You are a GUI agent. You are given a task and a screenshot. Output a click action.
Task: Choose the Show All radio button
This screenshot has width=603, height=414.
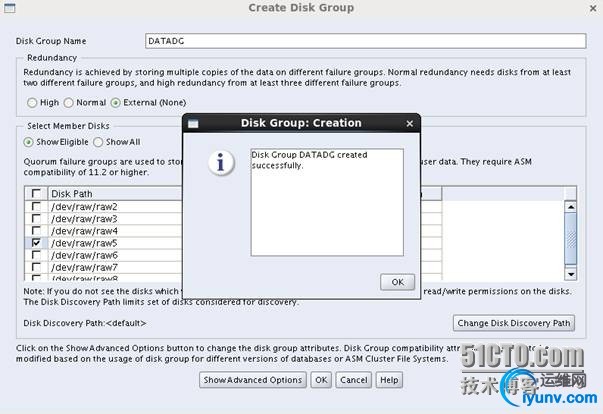pos(98,142)
